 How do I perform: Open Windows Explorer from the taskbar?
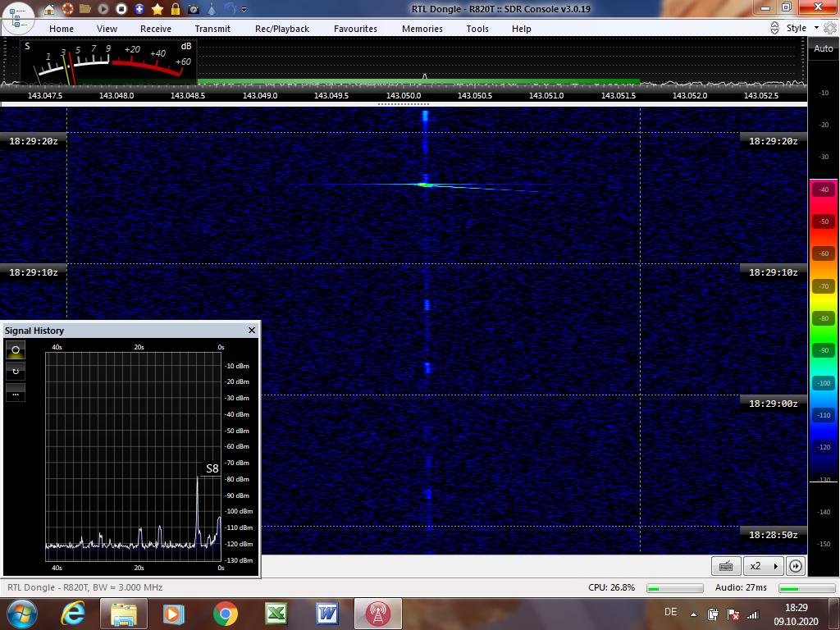(124, 614)
